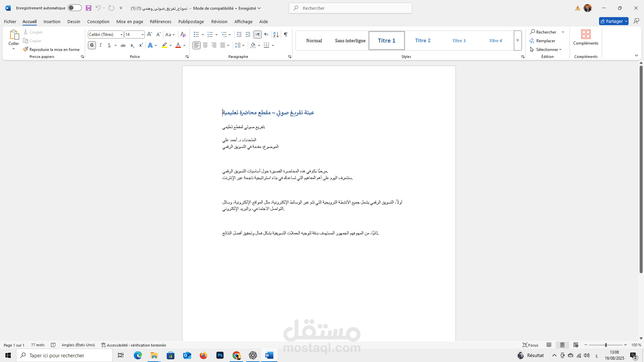
Task: Apply the yellow highlight color
Action: pyautogui.click(x=164, y=45)
